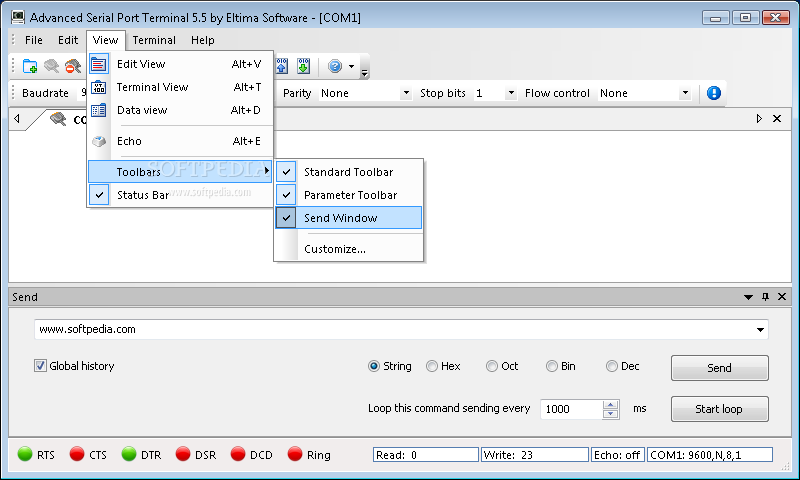800x480 pixels.
Task: Click the Start loop button
Action: (719, 409)
